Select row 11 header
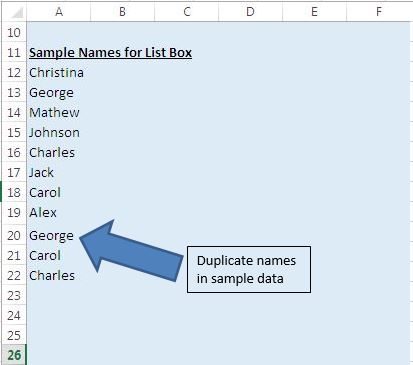 (x=14, y=52)
